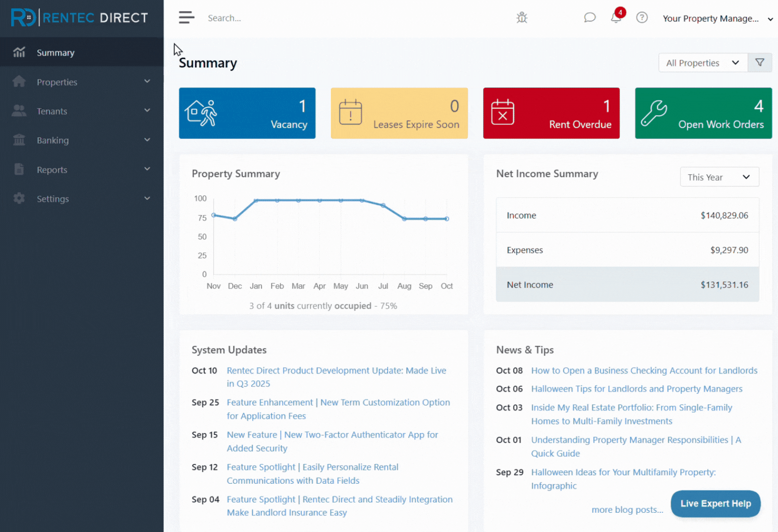Open the more blog posts link
The width and height of the screenshot is (778, 532).
click(x=627, y=510)
